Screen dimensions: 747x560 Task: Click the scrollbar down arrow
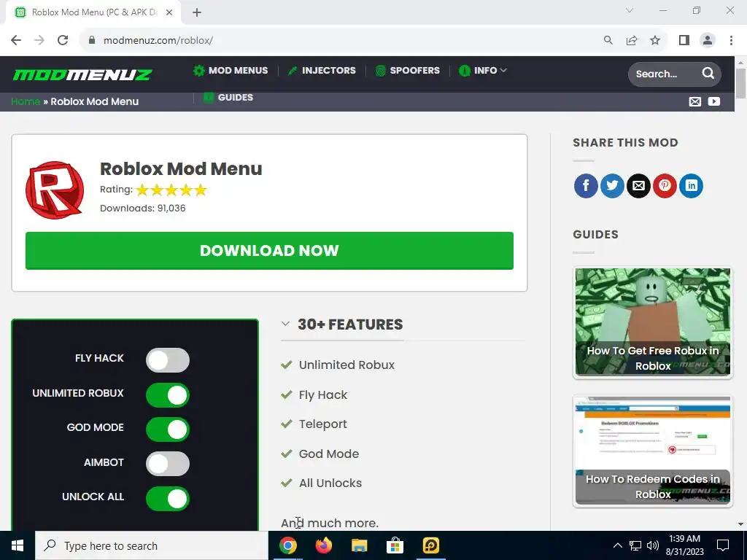[741, 524]
